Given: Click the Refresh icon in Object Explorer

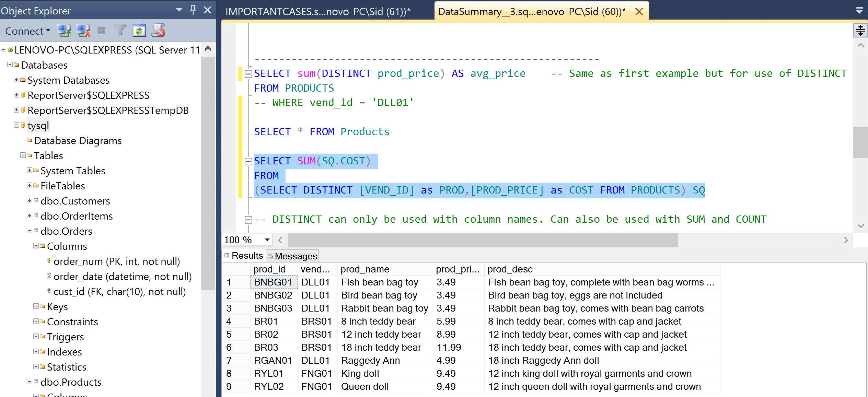Looking at the screenshot, I should (x=139, y=31).
